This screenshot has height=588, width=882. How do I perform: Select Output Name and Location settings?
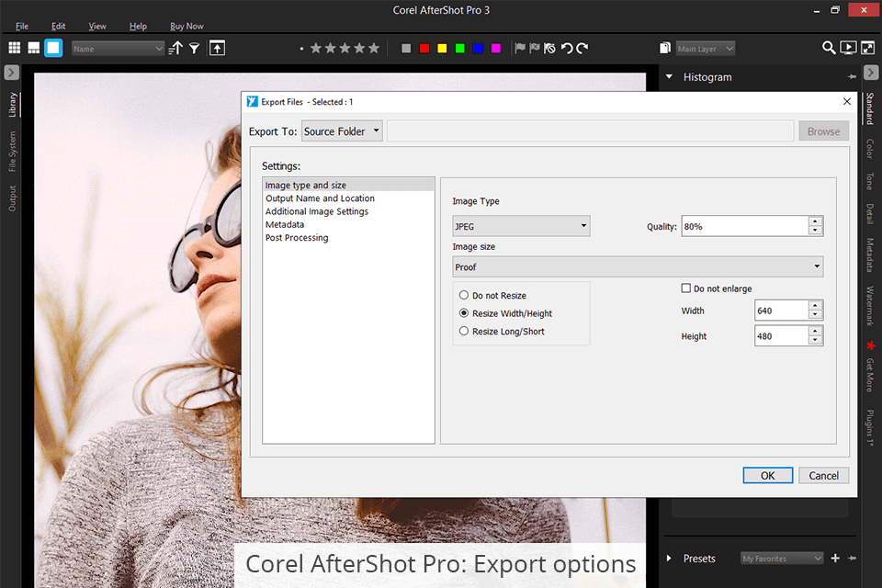[x=320, y=198]
